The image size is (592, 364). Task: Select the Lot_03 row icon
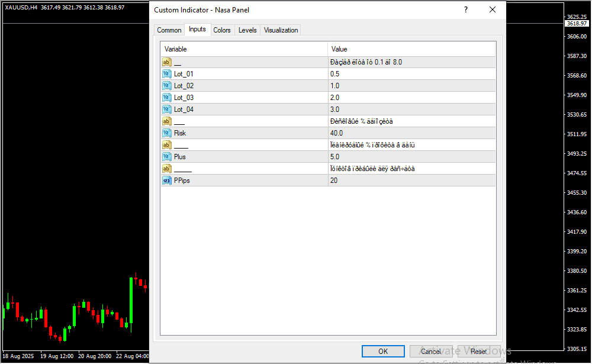pos(166,98)
